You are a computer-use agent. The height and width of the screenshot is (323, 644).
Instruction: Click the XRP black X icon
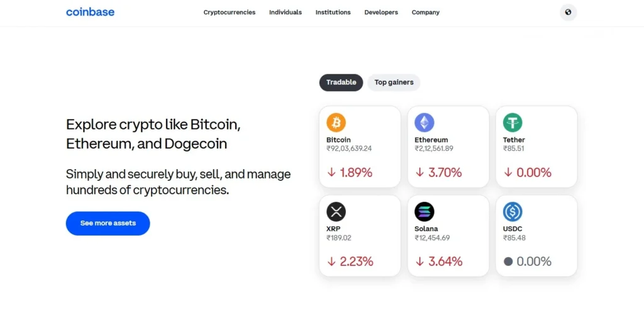[336, 212]
